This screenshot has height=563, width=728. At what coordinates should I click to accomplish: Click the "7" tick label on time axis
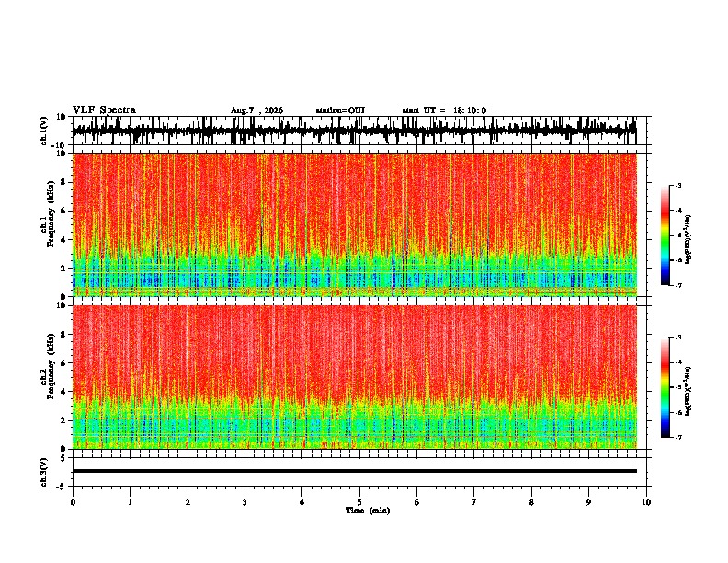pyautogui.click(x=474, y=502)
